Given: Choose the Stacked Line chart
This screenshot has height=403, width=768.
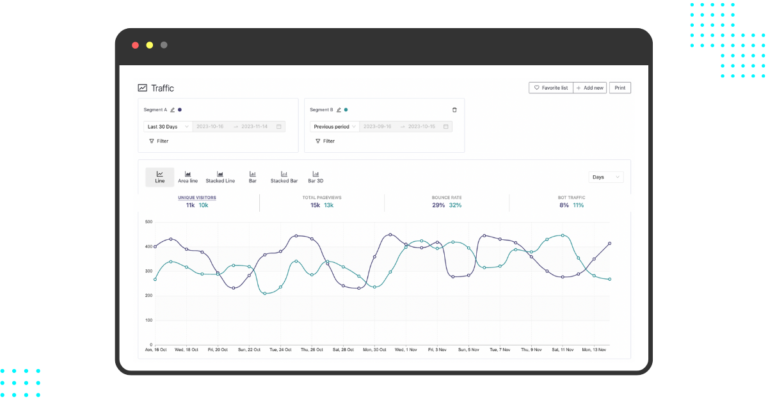Looking at the screenshot, I should pos(220,177).
